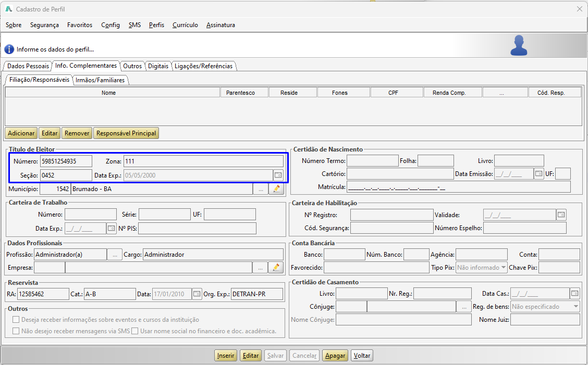Open Profissão lookup ellipsis button
588x365 pixels.
(x=115, y=255)
